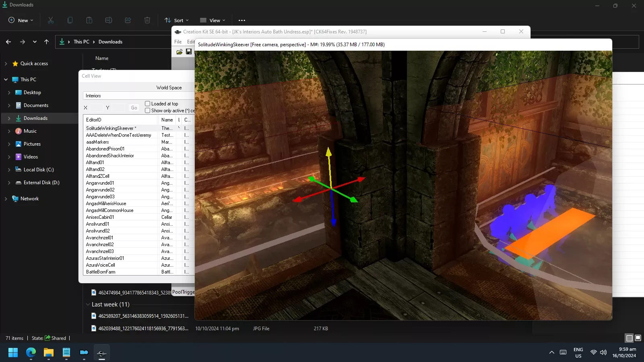Open the Creation Kit File menu

click(x=178, y=42)
